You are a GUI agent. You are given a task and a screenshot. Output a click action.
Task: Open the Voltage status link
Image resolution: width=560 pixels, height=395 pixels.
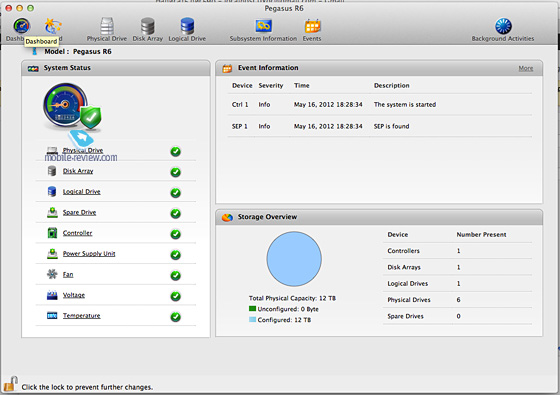(x=74, y=295)
